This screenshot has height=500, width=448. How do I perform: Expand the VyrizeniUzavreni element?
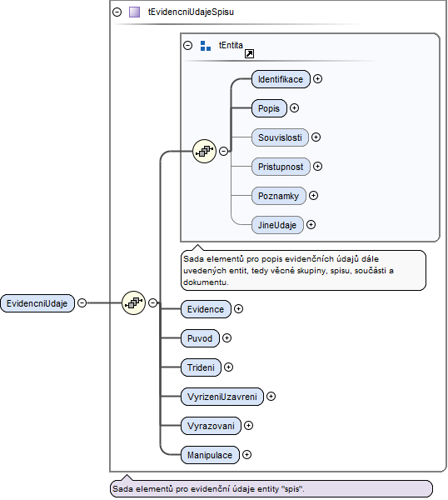point(271,397)
